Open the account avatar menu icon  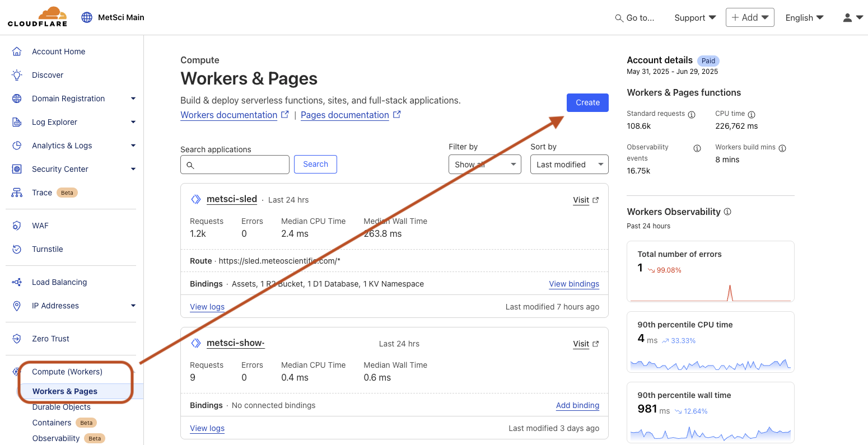coord(848,17)
